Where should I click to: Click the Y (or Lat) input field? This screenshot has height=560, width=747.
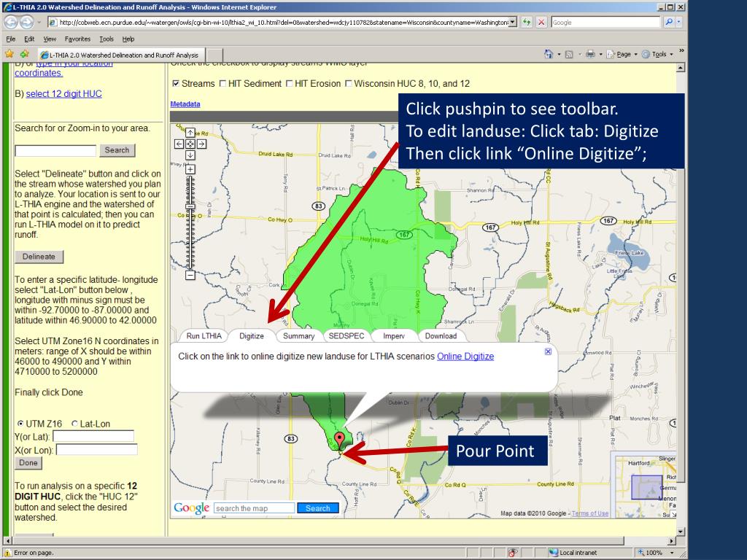click(93, 436)
